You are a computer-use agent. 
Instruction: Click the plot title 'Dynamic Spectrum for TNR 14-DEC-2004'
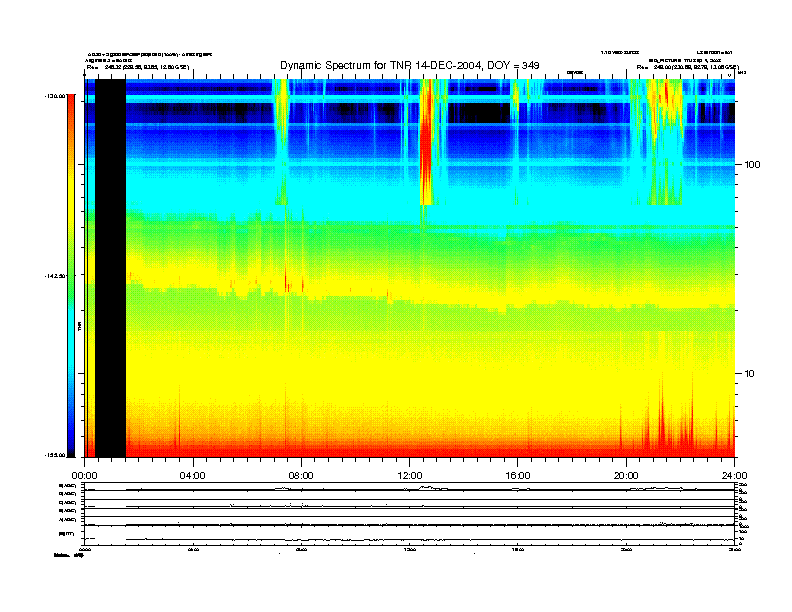(x=410, y=65)
